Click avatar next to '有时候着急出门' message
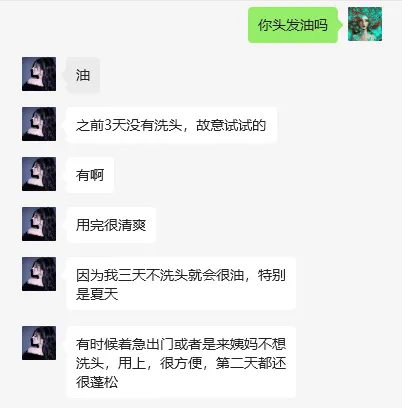The image size is (402, 408). click(x=39, y=343)
